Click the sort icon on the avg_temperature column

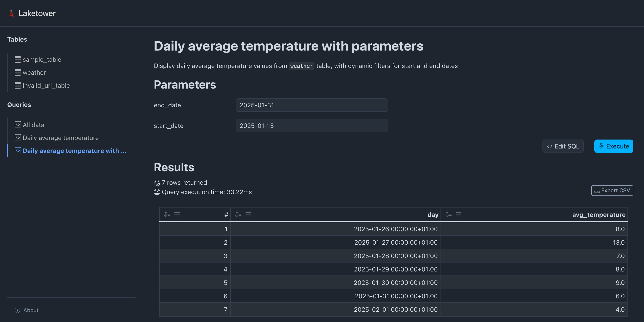click(x=449, y=214)
